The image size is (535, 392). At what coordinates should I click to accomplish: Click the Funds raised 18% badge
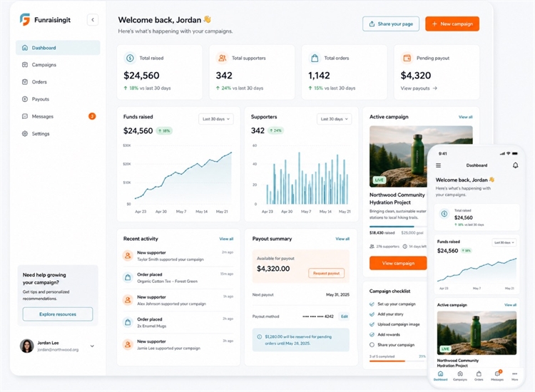click(x=164, y=130)
